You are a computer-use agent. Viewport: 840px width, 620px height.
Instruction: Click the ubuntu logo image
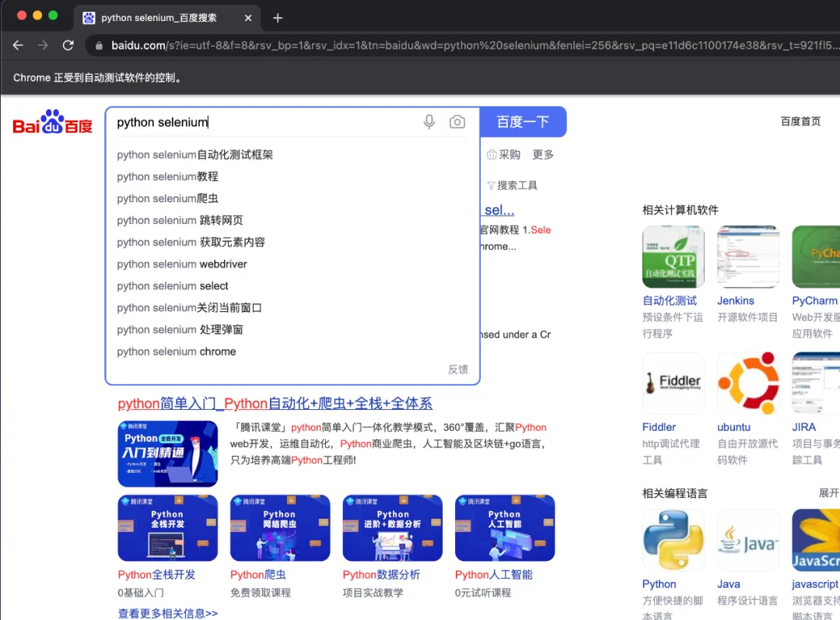pos(747,383)
